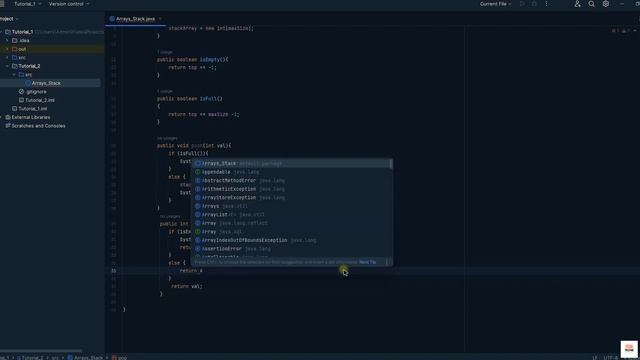
Task: Select External Libraries node
Action: (31, 117)
